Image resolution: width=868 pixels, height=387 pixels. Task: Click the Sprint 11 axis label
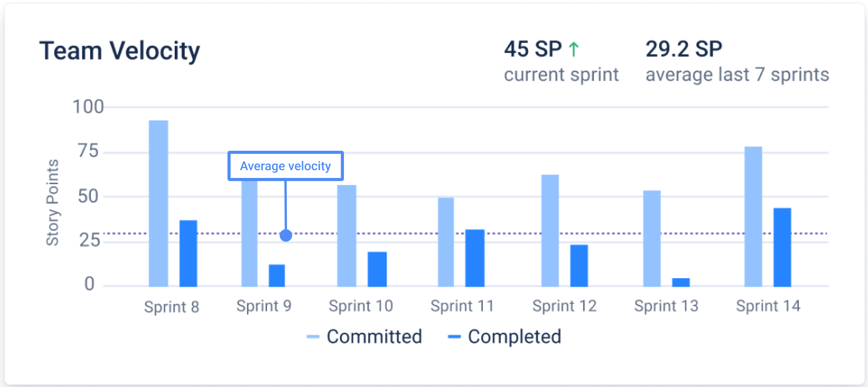462,306
